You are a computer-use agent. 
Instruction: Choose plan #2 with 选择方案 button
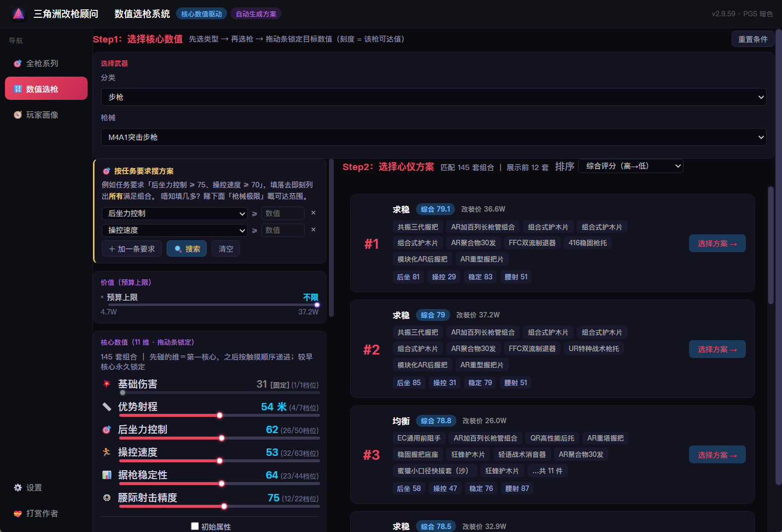[x=717, y=349]
